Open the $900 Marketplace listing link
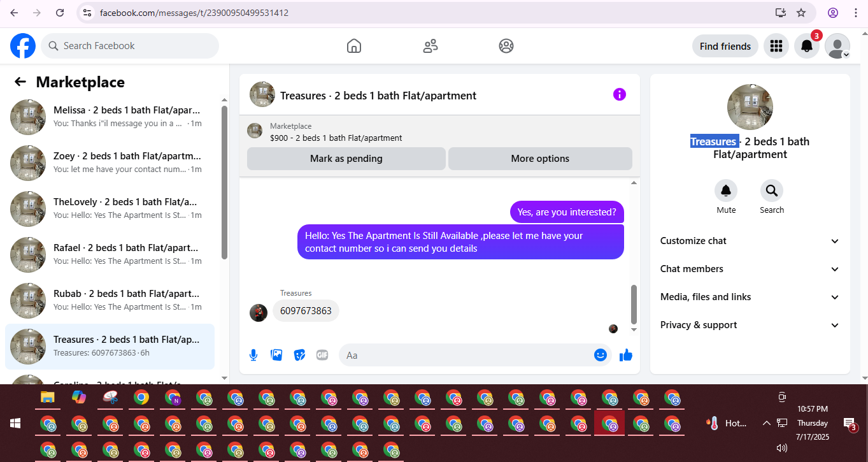Viewport: 868px width, 462px height. coord(336,138)
